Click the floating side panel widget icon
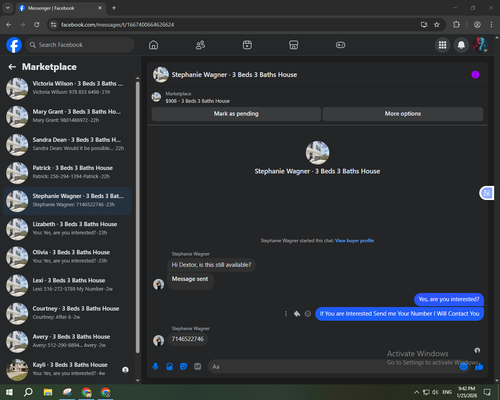The width and height of the screenshot is (500, 400). click(x=487, y=193)
